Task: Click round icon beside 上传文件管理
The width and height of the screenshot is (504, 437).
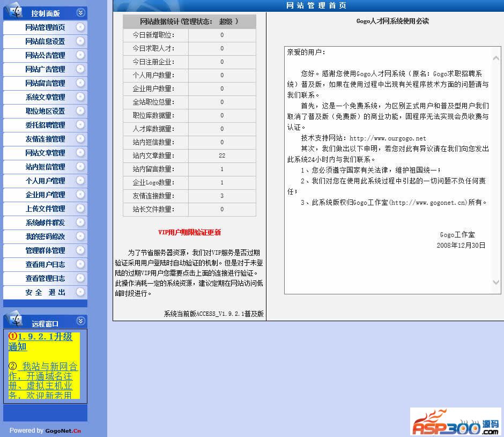Action: [80, 208]
